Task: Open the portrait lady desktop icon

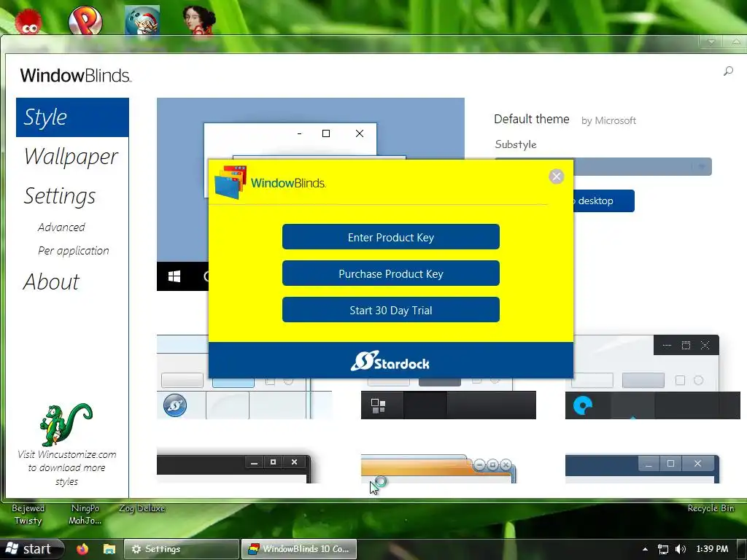Action: pyautogui.click(x=199, y=20)
